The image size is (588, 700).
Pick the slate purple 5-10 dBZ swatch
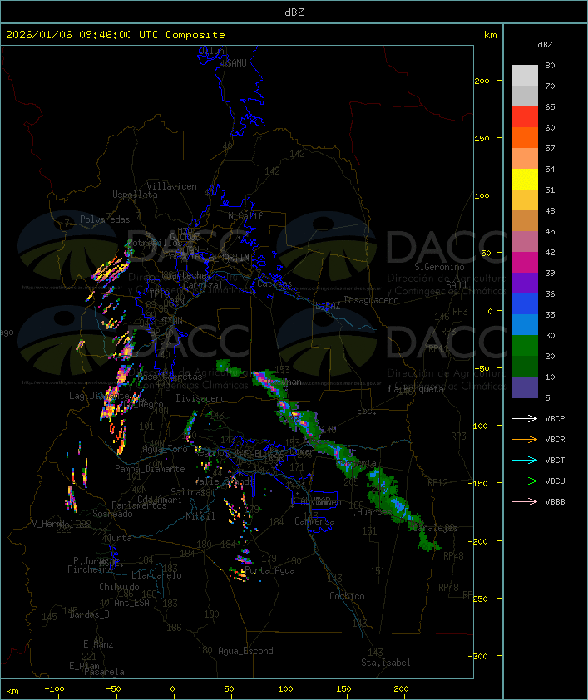525,387
